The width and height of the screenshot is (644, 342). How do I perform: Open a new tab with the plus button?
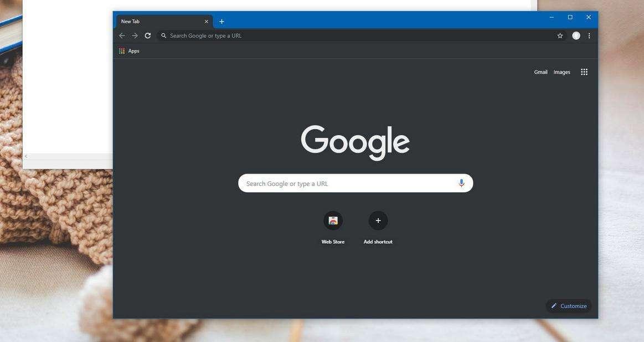pos(221,21)
